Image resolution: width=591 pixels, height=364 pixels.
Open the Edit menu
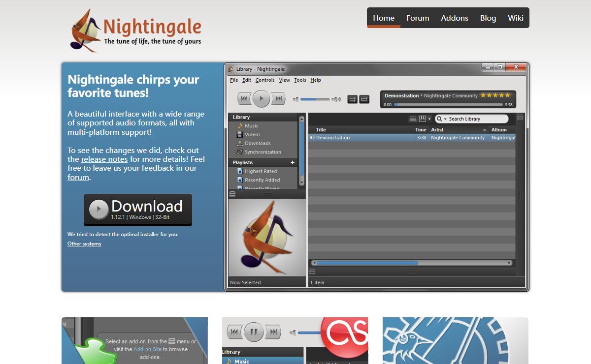(247, 80)
